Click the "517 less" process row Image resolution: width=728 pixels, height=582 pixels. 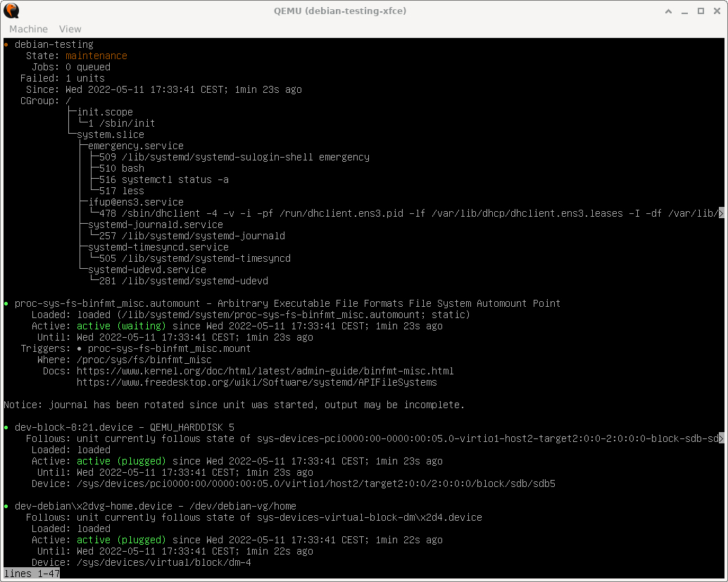tap(122, 191)
